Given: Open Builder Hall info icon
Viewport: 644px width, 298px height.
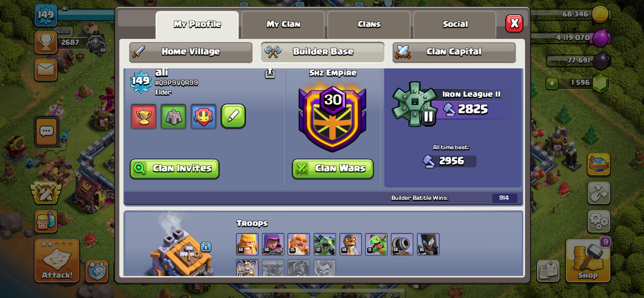Looking at the screenshot, I should pos(206,247).
